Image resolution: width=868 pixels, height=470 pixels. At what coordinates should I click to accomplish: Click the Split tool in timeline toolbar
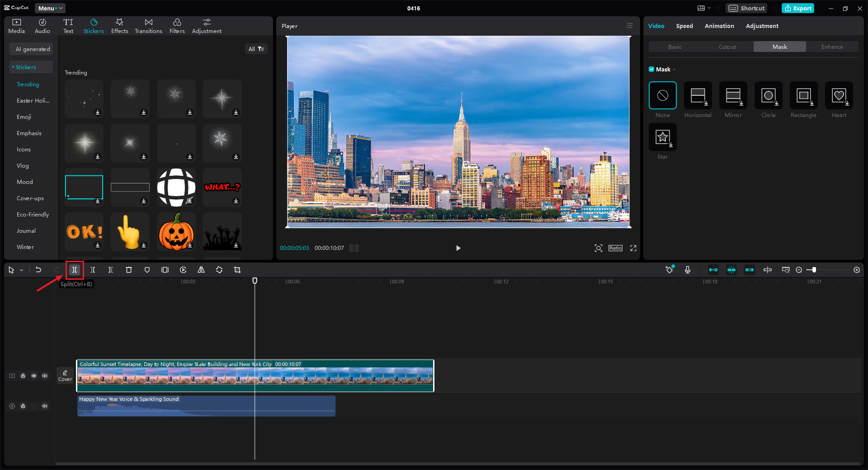coord(75,270)
